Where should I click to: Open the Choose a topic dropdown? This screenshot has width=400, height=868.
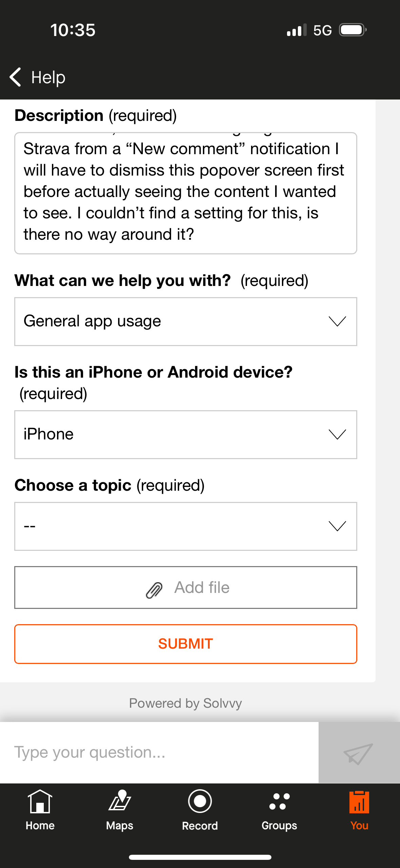186,526
